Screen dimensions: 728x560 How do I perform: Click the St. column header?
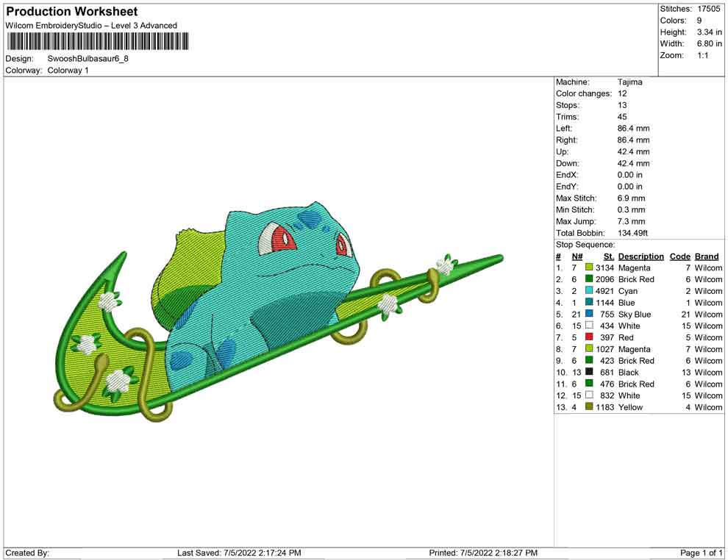(x=608, y=256)
